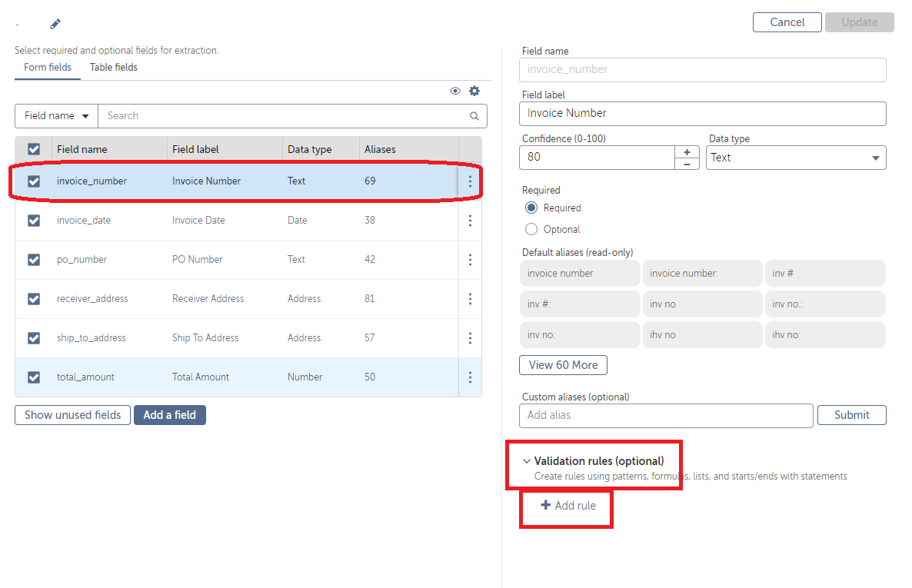Image resolution: width=912 pixels, height=588 pixels.
Task: Select the 'PO Number' label cell
Action: point(197,259)
